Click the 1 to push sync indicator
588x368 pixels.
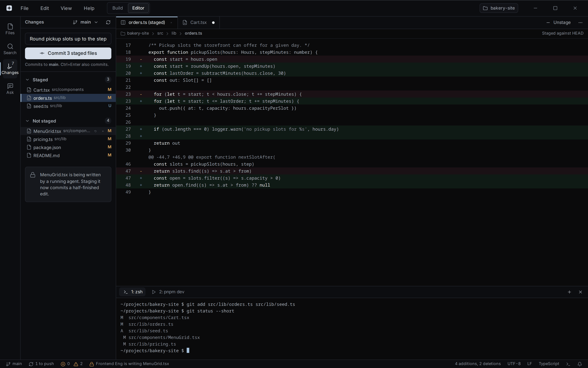(x=41, y=364)
